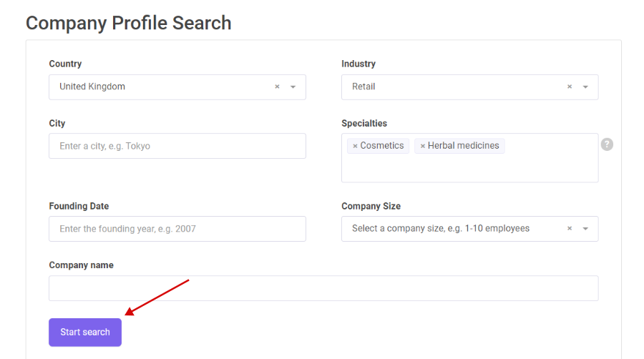Screen dimensions: 644x359
Task: Select the Cosmetics tag label
Action: pyautogui.click(x=382, y=146)
